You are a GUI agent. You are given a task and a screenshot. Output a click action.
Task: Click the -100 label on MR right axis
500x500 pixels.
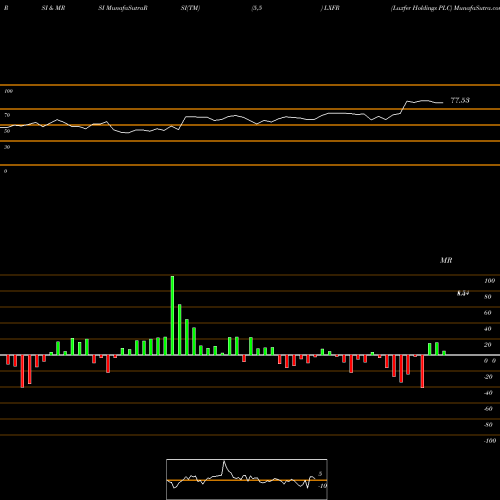click(x=490, y=441)
